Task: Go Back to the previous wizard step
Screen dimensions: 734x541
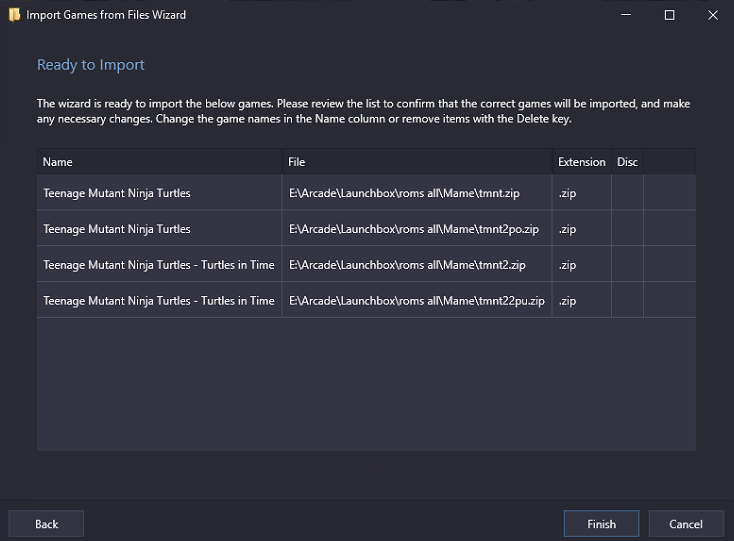Action: click(46, 524)
